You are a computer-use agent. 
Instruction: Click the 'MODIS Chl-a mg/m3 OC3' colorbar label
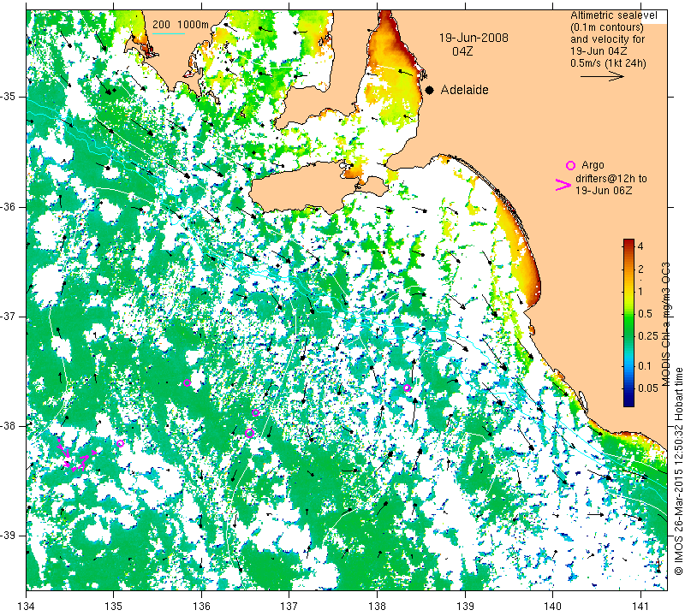pyautogui.click(x=665, y=324)
